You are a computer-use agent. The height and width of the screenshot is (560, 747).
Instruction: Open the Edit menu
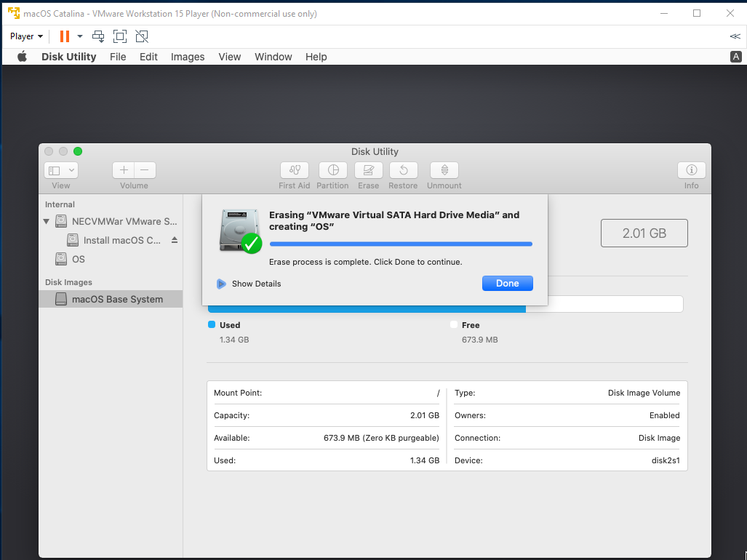[148, 57]
